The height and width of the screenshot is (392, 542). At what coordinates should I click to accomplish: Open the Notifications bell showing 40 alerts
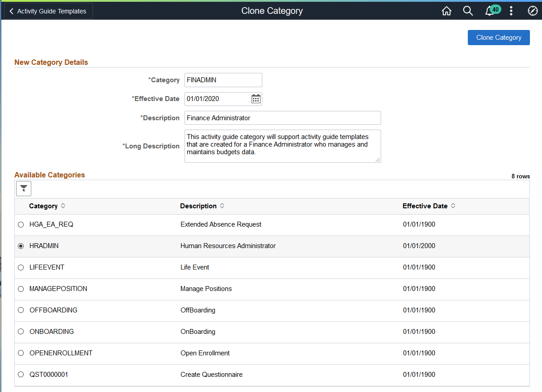click(x=489, y=10)
